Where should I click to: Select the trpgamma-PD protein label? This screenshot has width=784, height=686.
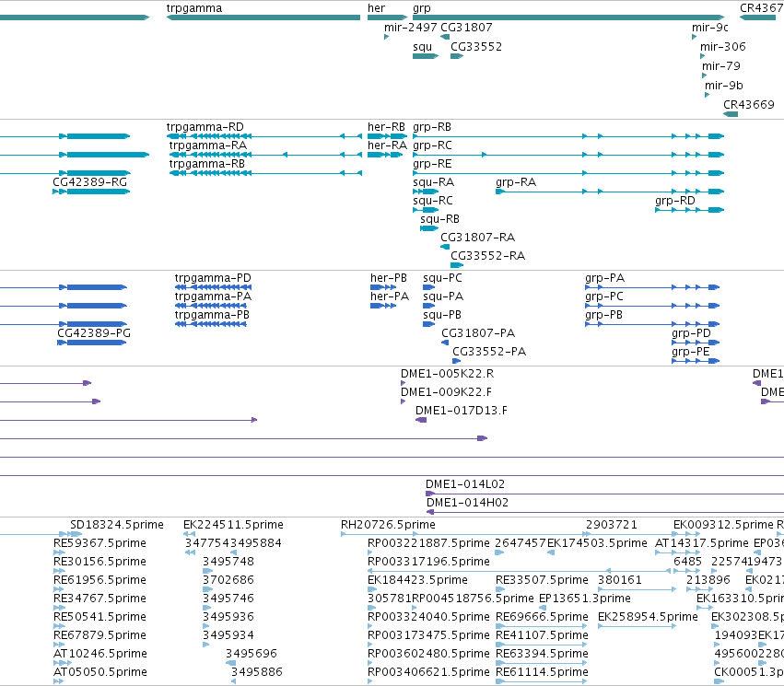point(213,278)
